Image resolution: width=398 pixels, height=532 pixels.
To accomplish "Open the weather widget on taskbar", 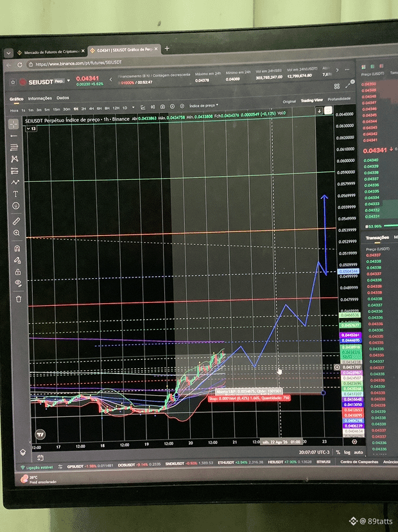I will 39,479.
